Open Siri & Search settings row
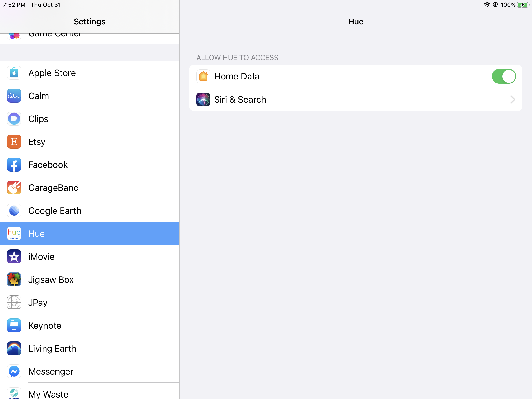Viewport: 532px width, 399px height. tap(355, 99)
